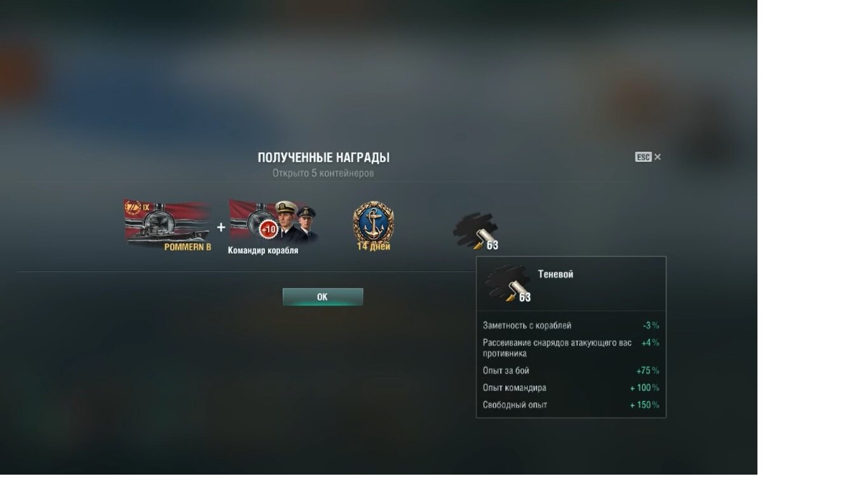The image size is (868, 488).
Task: Close the rewards window with the X
Action: 658,157
